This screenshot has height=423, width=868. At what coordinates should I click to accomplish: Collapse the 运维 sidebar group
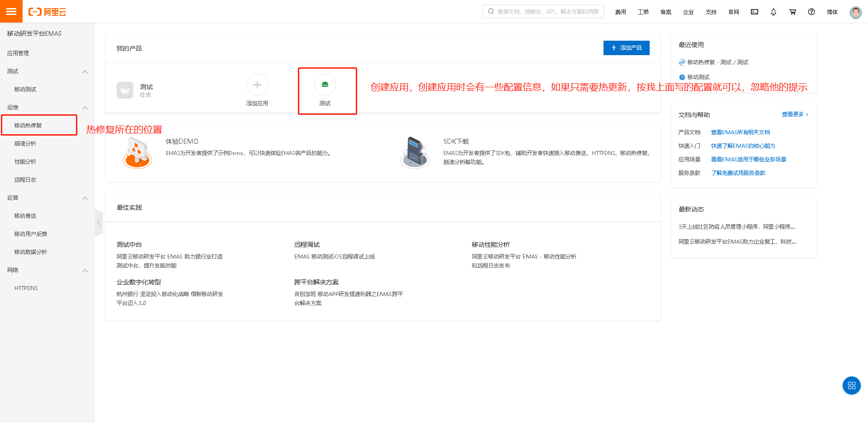(85, 108)
